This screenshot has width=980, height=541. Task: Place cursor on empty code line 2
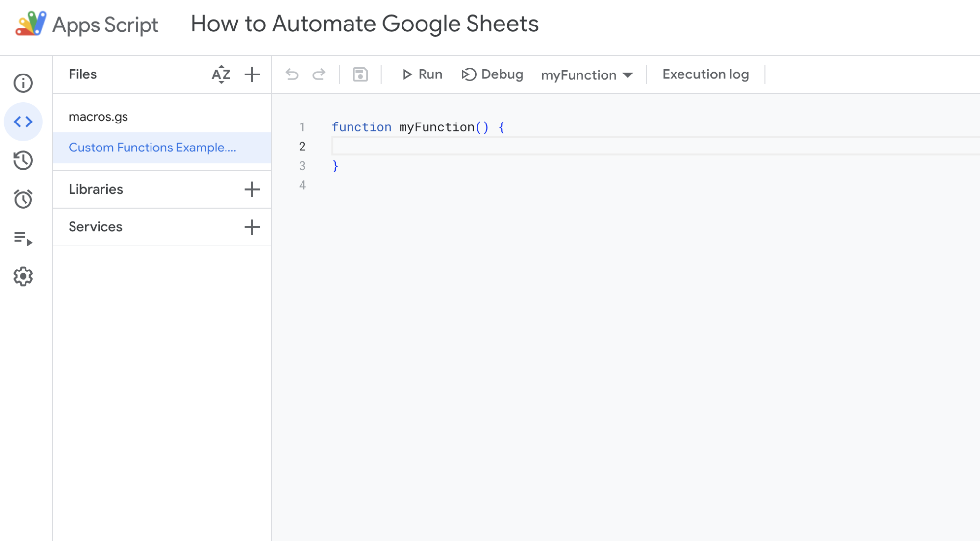point(655,147)
